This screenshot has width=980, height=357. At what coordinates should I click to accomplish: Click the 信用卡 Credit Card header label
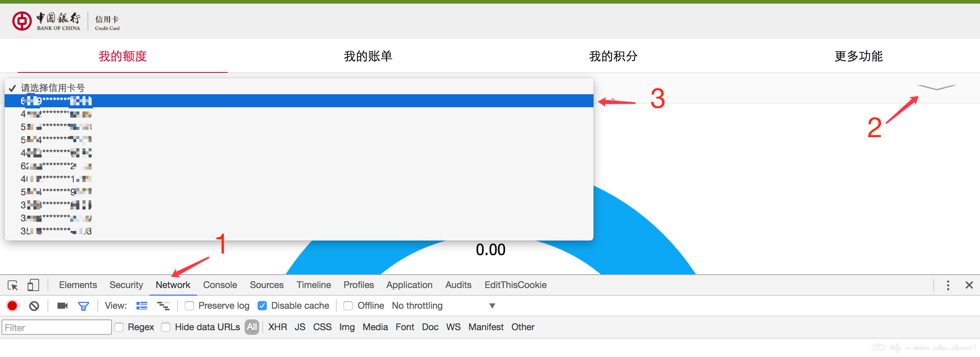[107, 22]
